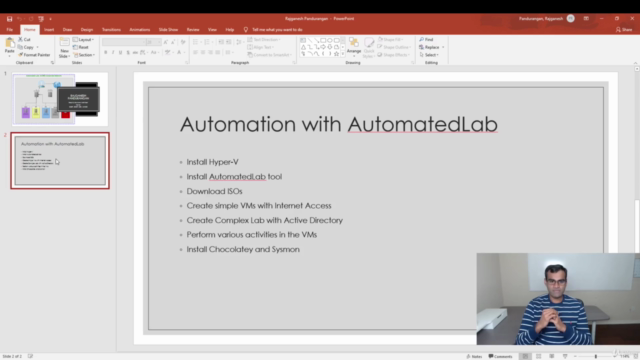Switch to the Transitions tab

pyautogui.click(x=111, y=30)
